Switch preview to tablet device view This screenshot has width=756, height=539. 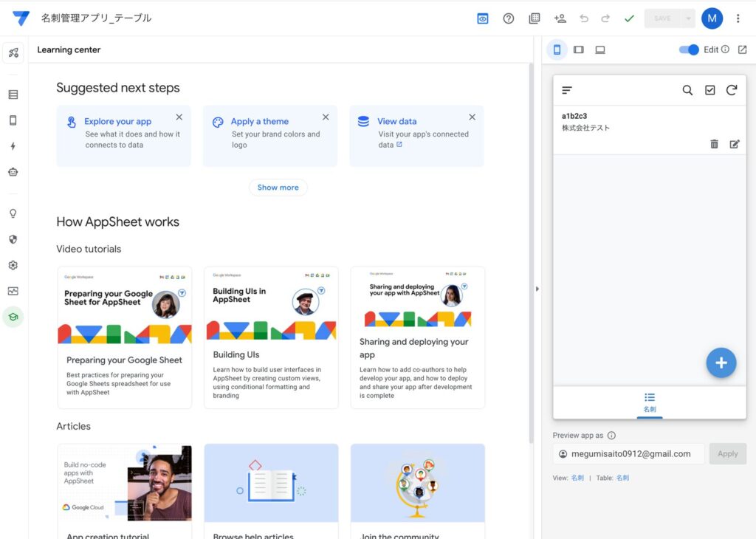click(x=579, y=49)
